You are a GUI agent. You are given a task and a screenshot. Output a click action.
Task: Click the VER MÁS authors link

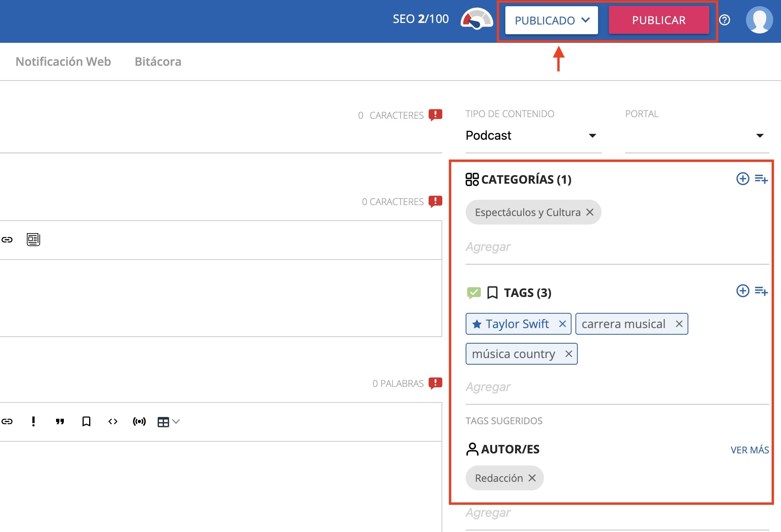coord(749,450)
